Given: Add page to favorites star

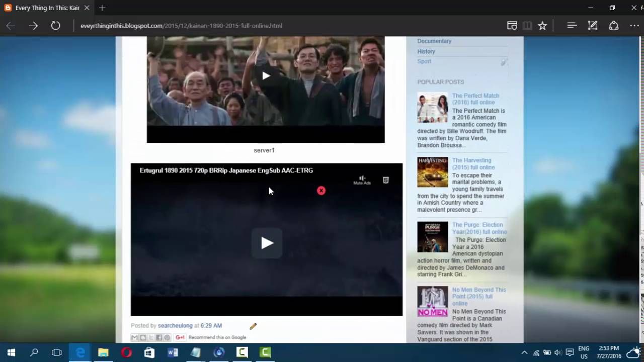Looking at the screenshot, I should 542,26.
